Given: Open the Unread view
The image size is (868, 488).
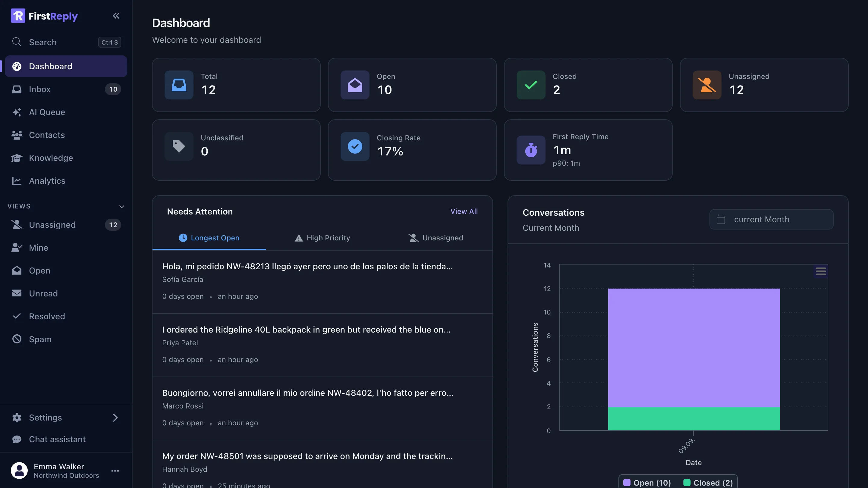Looking at the screenshot, I should (66, 293).
